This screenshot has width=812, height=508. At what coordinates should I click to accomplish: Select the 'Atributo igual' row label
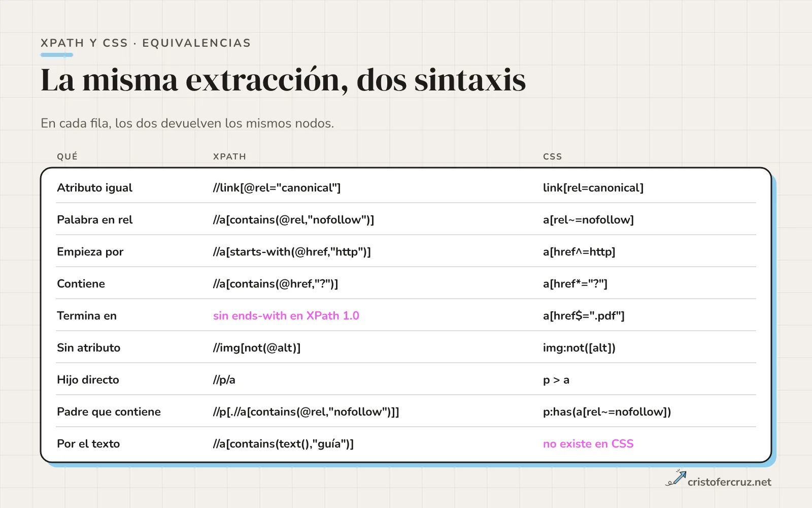pos(94,188)
